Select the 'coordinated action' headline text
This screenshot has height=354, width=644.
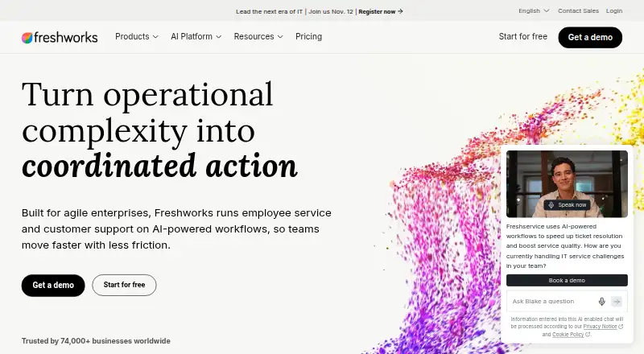coord(159,166)
